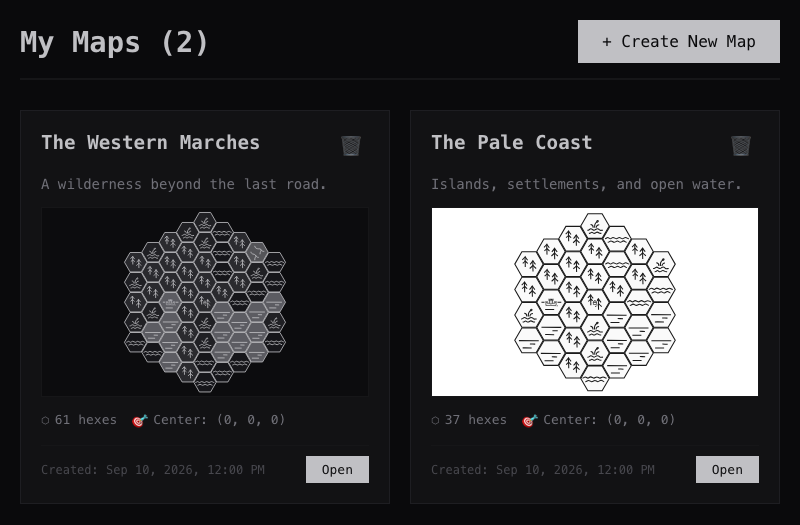Click 'A wilderness beyond the last road.' description

(x=184, y=184)
